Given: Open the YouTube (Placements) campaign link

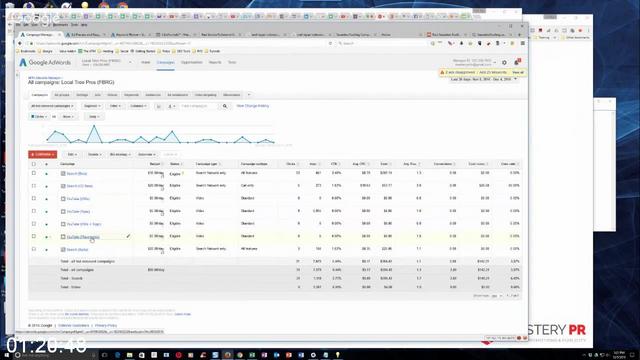Looking at the screenshot, I should click(x=83, y=237).
